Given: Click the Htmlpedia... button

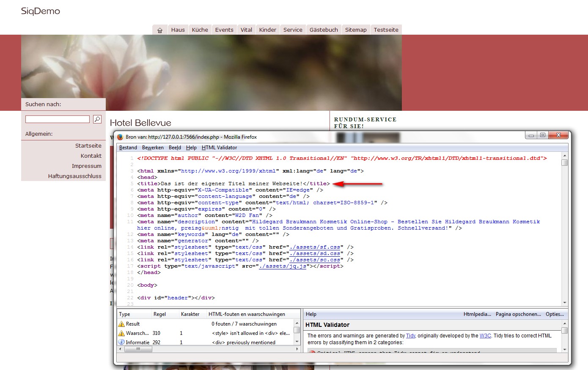Looking at the screenshot, I should tap(477, 314).
